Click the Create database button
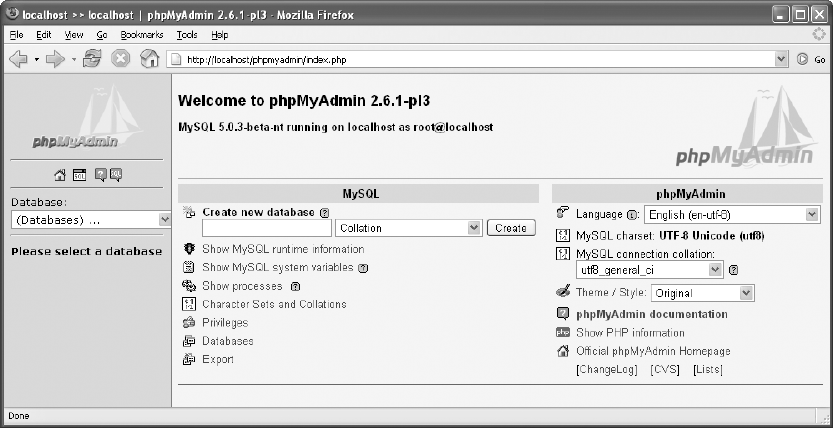The height and width of the screenshot is (428, 833). point(511,228)
